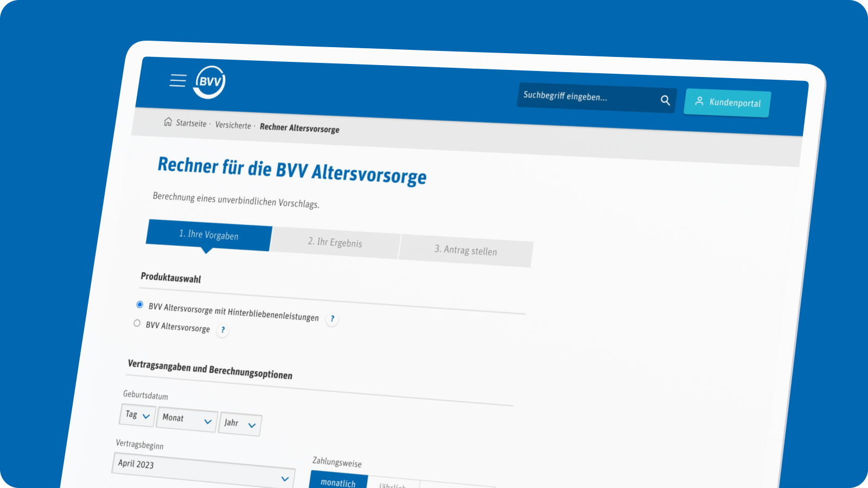Screen dimensions: 868x488
Task: Go to Versicherte breadcrumb link
Action: pos(233,125)
